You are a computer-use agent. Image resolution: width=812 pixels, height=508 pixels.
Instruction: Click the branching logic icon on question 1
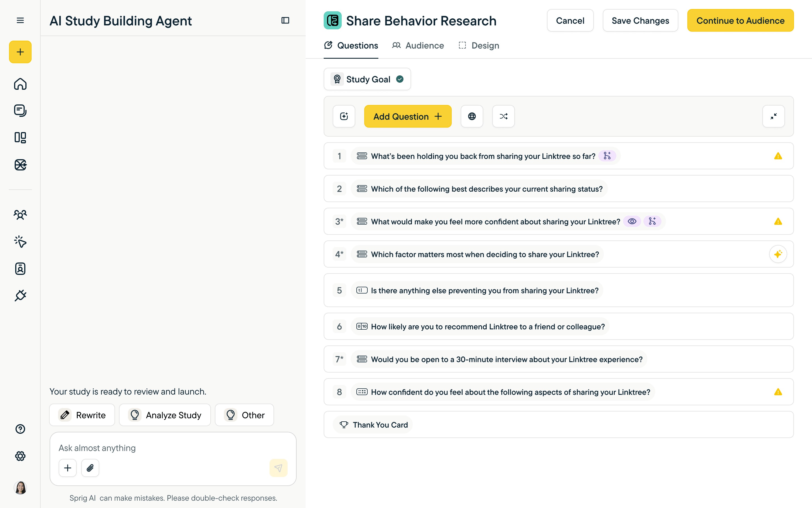coord(607,156)
